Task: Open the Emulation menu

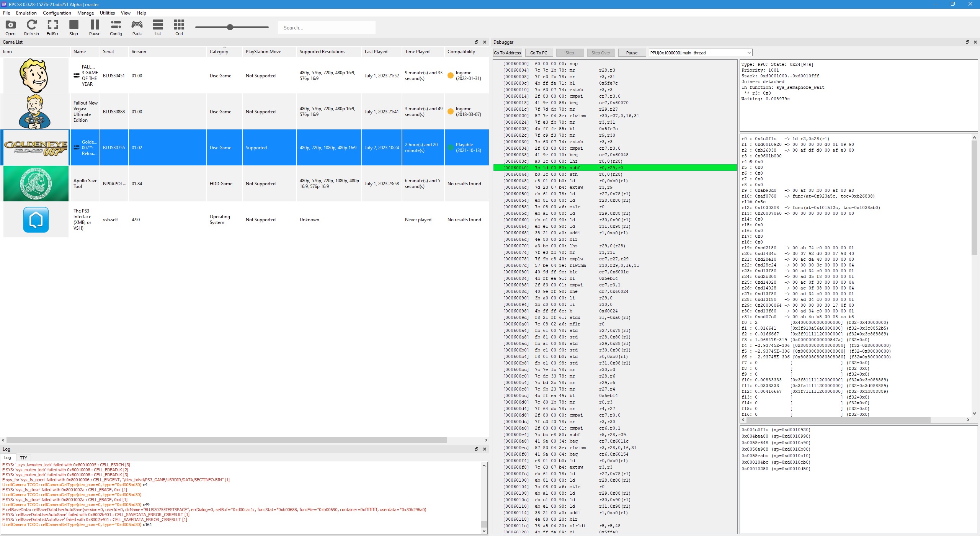Action: coord(26,13)
